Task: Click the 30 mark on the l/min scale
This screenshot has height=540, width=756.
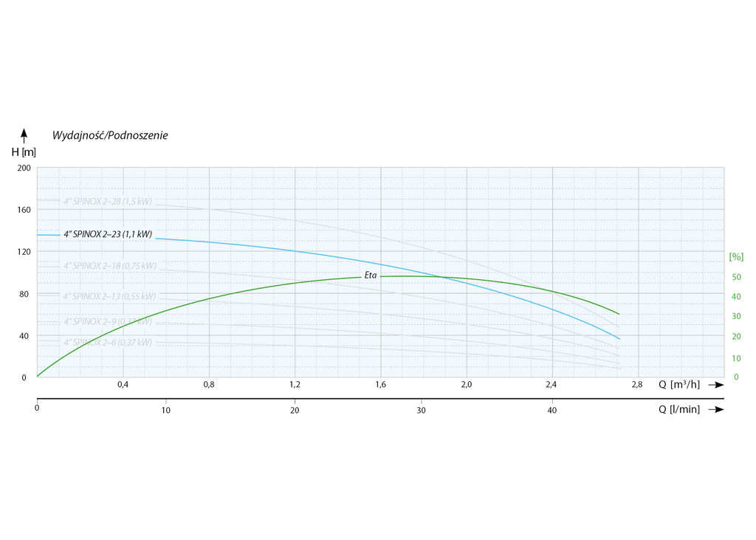Action: click(x=422, y=410)
